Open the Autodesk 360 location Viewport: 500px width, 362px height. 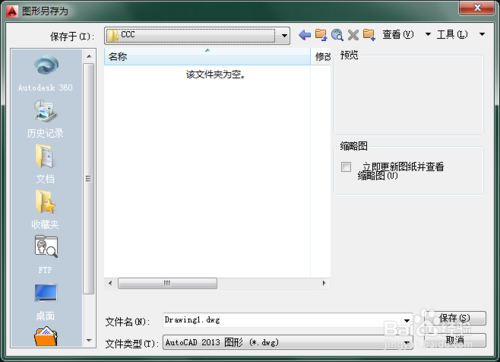pyautogui.click(x=46, y=73)
